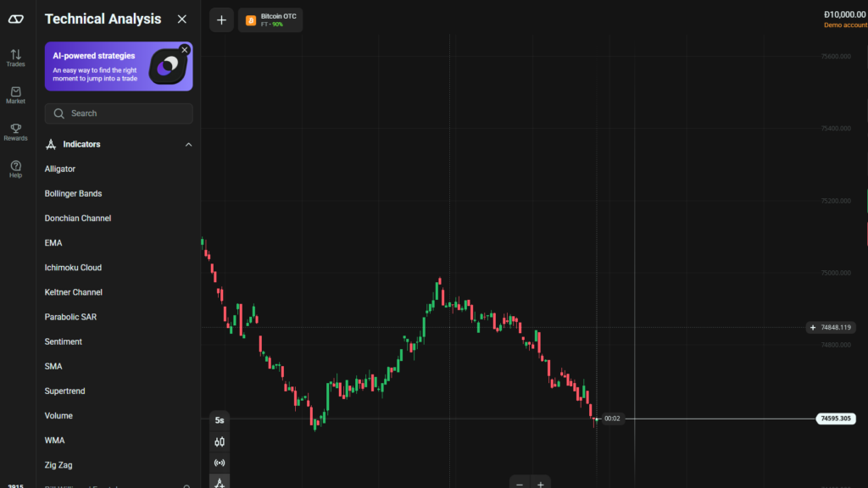Open the signals broadcast tool
The width and height of the screenshot is (868, 488).
(220, 463)
